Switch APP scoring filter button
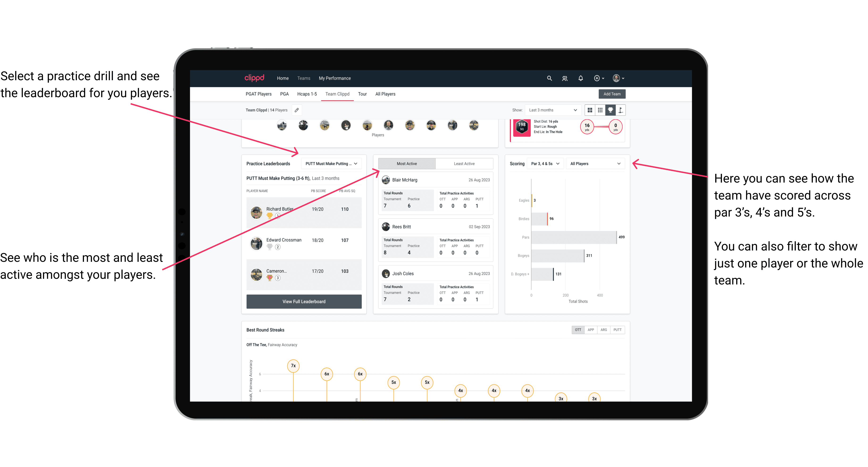The height and width of the screenshot is (467, 868). coord(590,329)
